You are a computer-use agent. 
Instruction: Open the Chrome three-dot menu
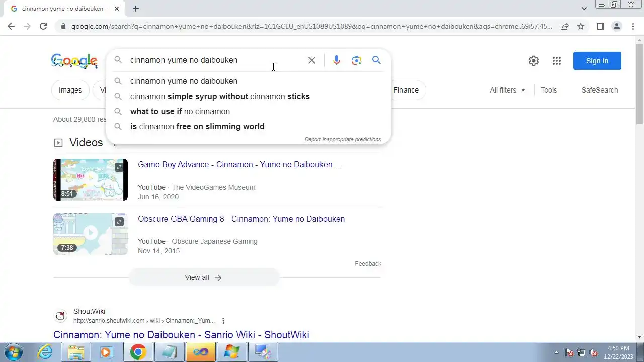633,26
